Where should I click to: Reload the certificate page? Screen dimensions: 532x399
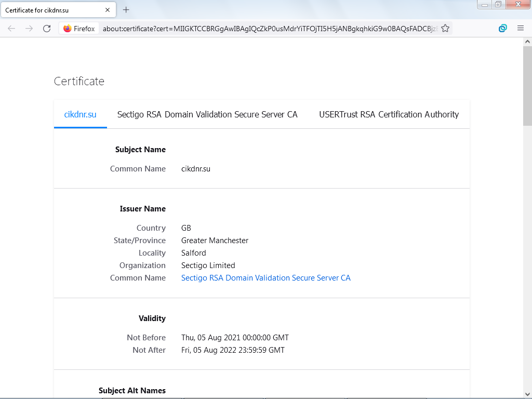(47, 29)
